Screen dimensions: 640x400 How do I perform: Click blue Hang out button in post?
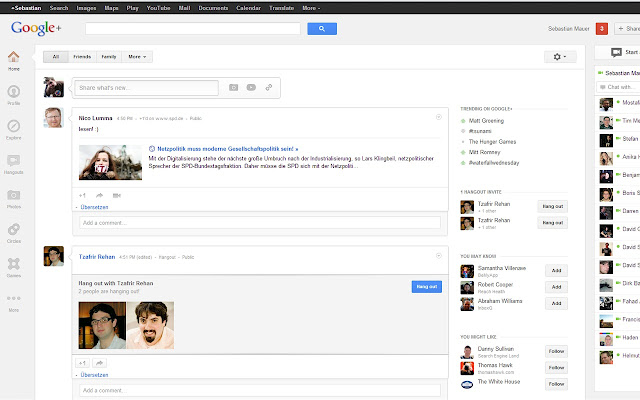[426, 286]
